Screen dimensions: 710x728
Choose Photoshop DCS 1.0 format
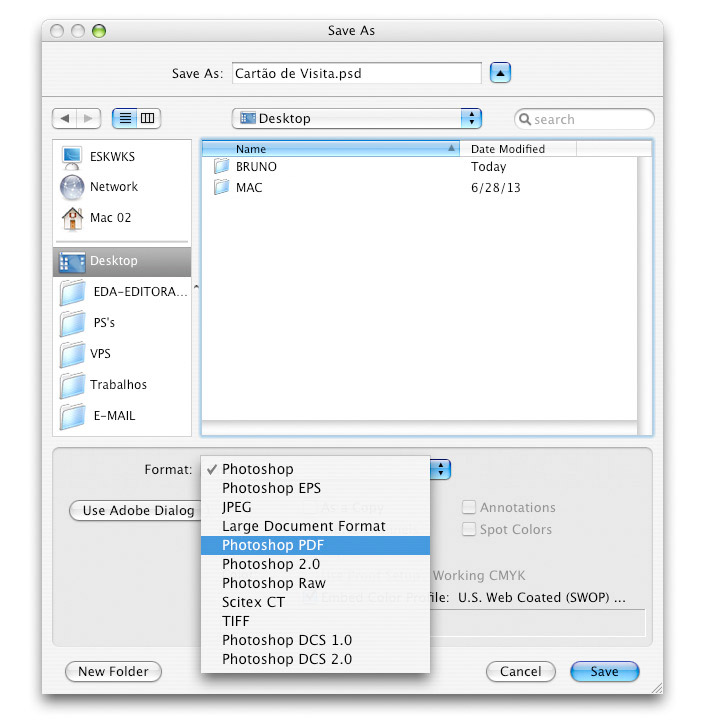315,640
